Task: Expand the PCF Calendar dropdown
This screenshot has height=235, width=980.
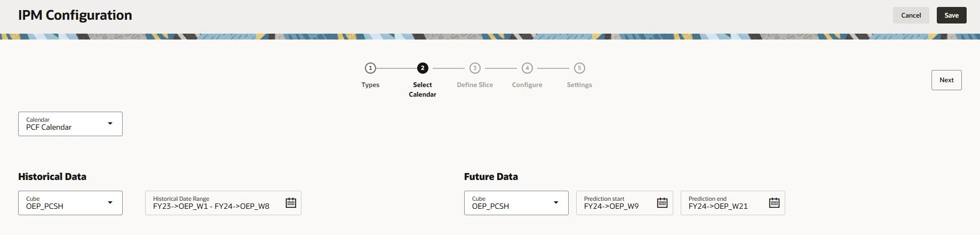Action: [110, 124]
